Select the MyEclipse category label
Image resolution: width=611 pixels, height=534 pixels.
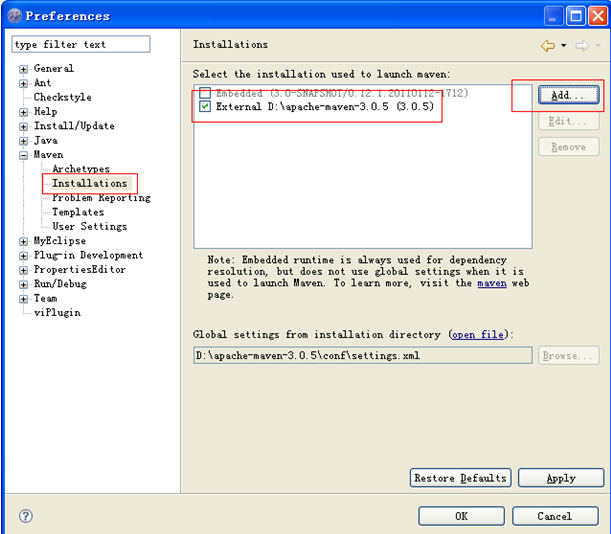(60, 241)
